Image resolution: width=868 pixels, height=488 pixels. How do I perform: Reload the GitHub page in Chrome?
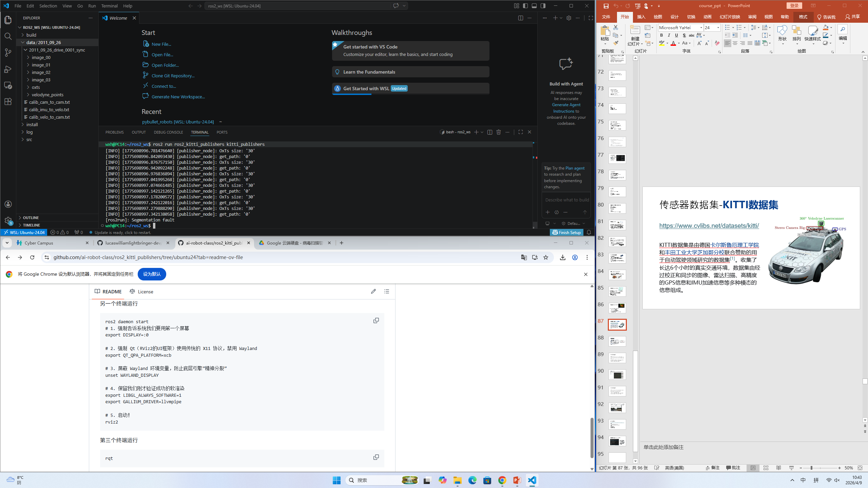point(32,257)
